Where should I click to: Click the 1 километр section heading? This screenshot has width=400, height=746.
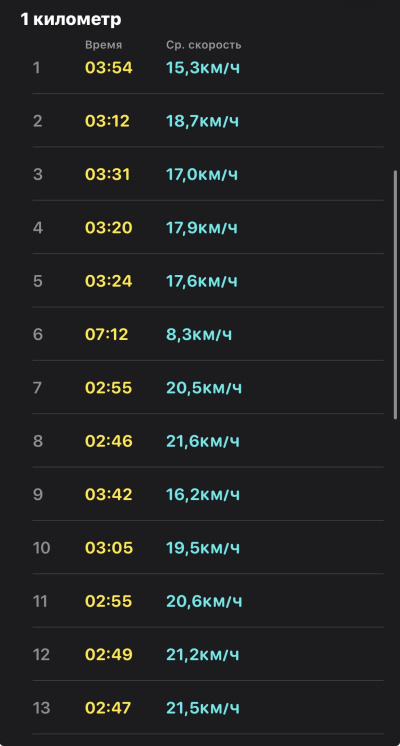70,20
